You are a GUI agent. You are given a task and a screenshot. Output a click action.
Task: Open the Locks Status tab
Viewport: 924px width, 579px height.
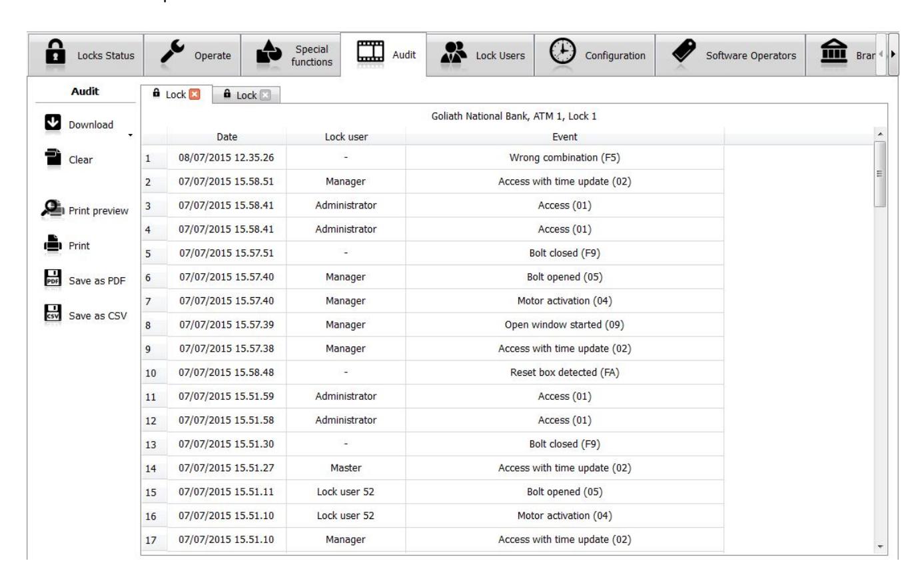click(x=85, y=55)
